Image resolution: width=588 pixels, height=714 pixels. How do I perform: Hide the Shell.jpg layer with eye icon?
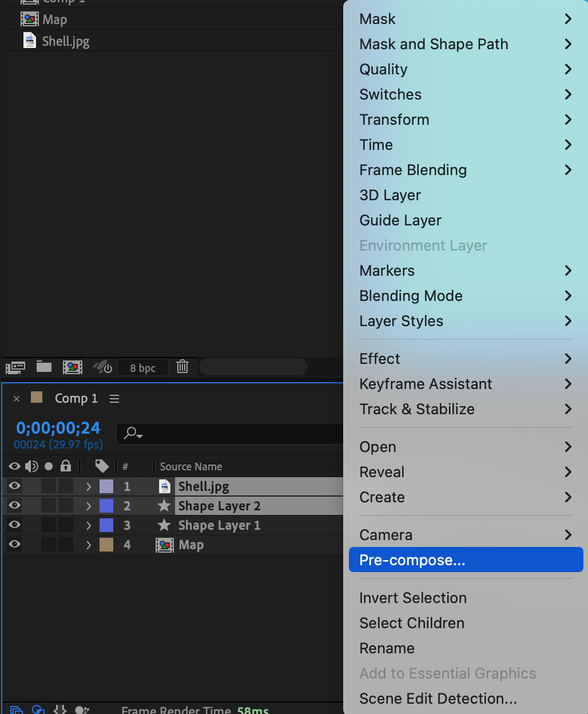[15, 486]
